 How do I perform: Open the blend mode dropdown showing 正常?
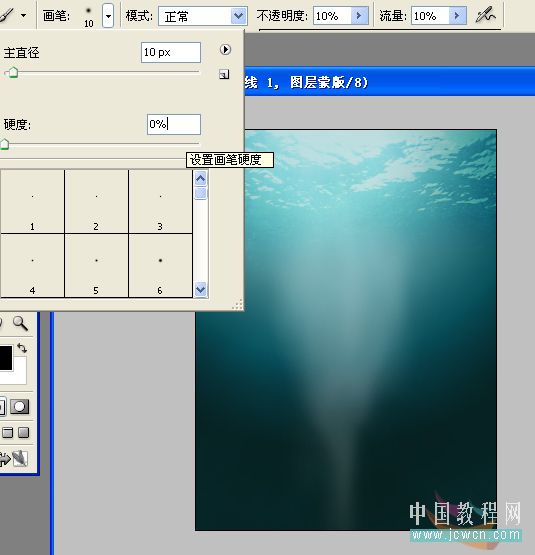[203, 16]
